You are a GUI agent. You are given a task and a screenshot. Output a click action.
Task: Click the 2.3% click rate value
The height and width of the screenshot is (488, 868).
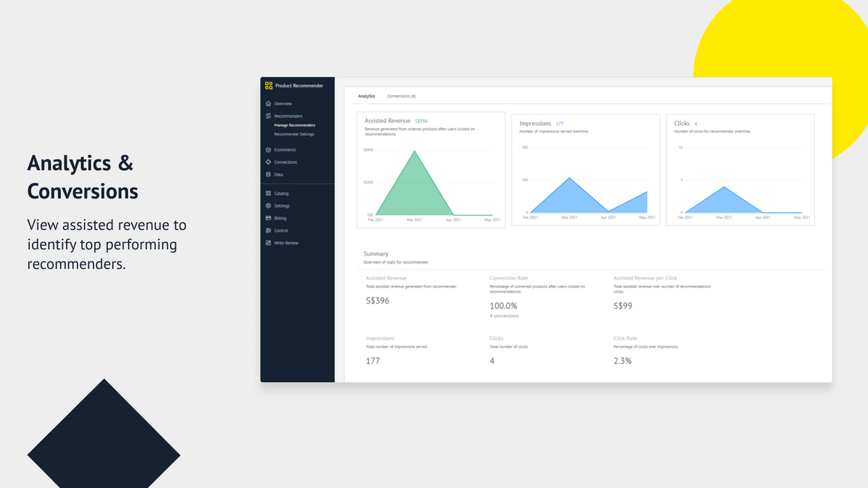623,361
